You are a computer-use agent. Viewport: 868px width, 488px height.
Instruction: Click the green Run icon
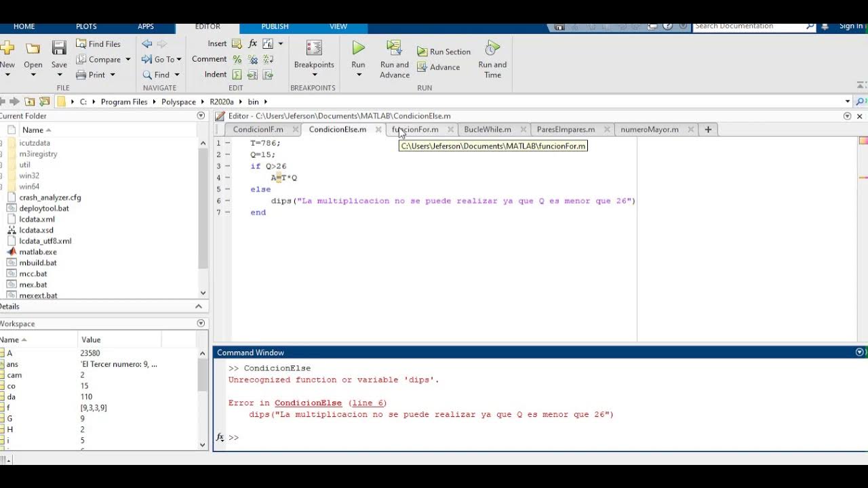tap(358, 48)
